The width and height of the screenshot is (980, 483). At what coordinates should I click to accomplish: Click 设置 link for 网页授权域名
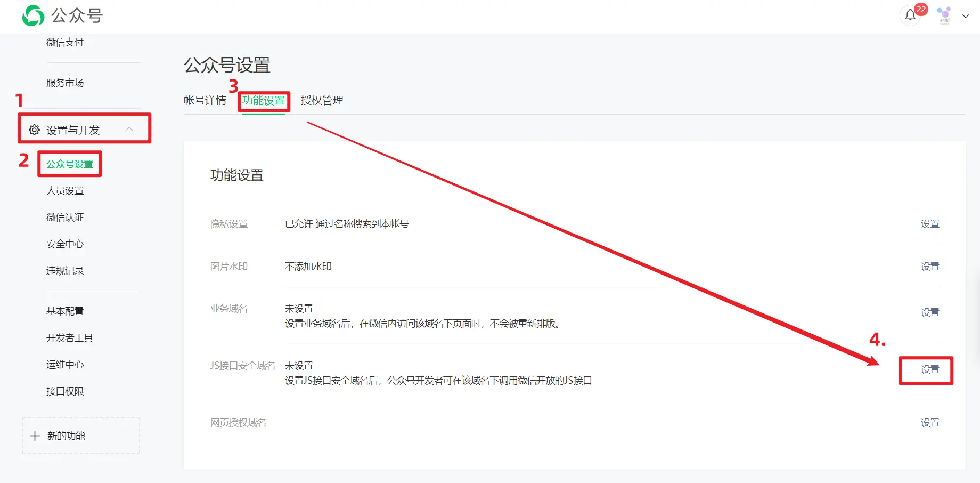tap(930, 423)
